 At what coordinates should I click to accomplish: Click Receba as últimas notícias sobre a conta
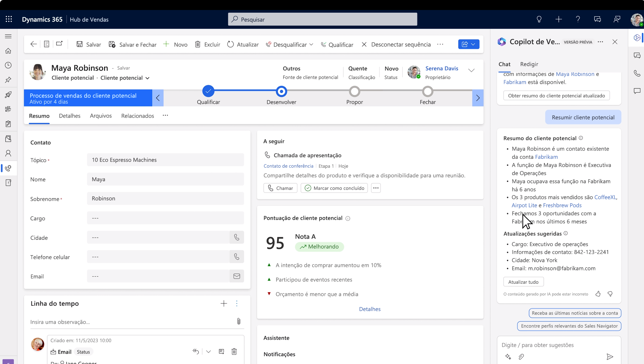(x=575, y=313)
